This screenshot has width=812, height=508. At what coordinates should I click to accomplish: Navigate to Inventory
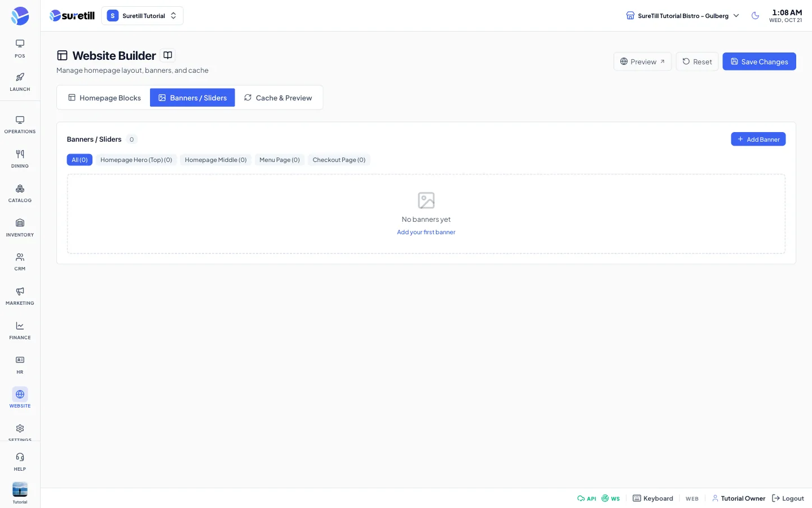click(x=20, y=228)
